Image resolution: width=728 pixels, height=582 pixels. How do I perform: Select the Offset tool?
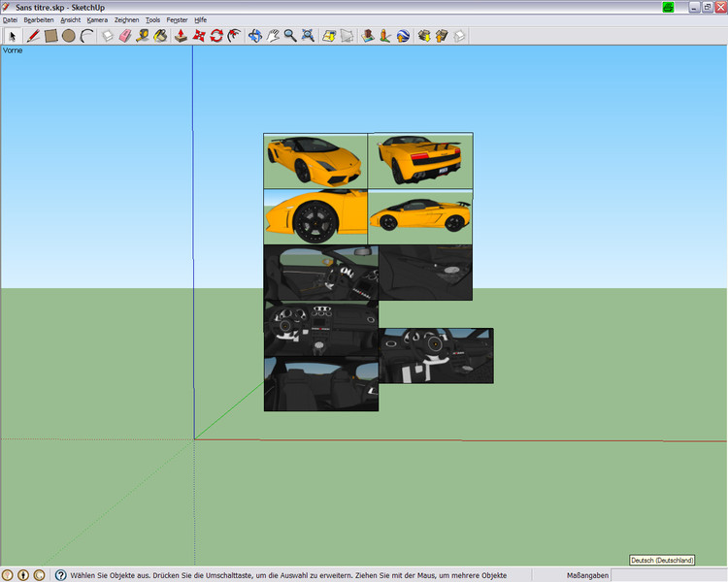(x=234, y=36)
